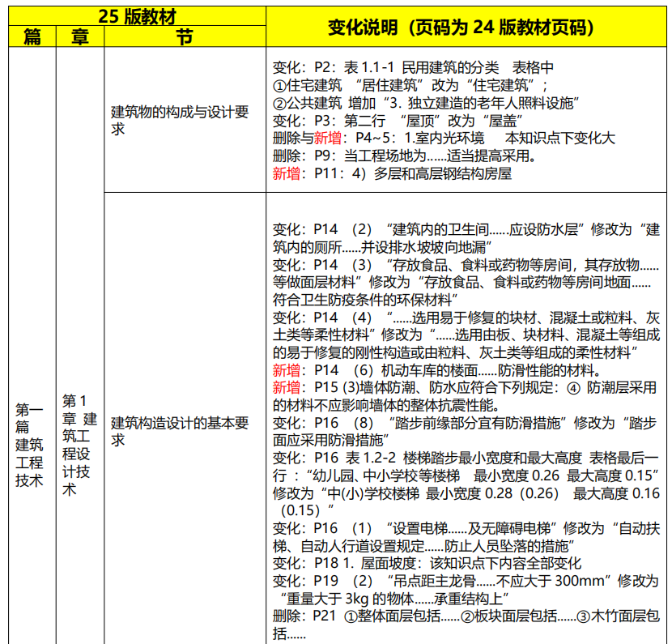Click the line '新增:P14 (6)机动车库的楼面'
This screenshot has width=672, height=644.
[x=437, y=370]
